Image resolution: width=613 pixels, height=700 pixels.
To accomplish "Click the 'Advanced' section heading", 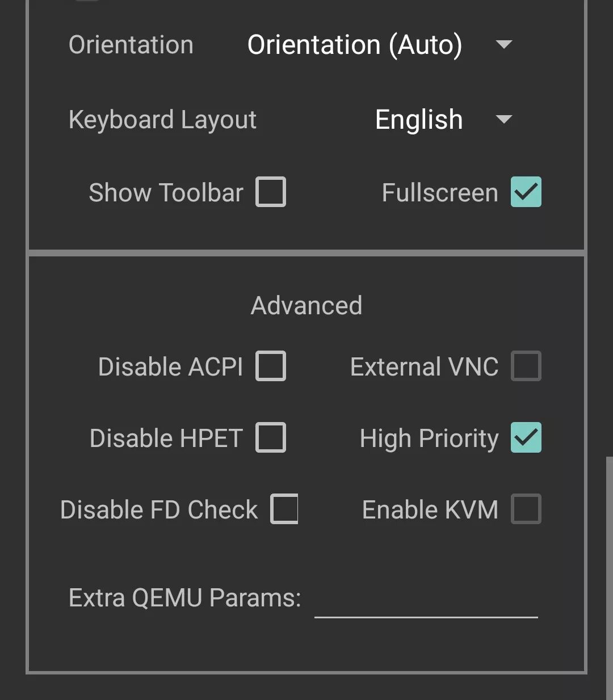I will tap(306, 306).
